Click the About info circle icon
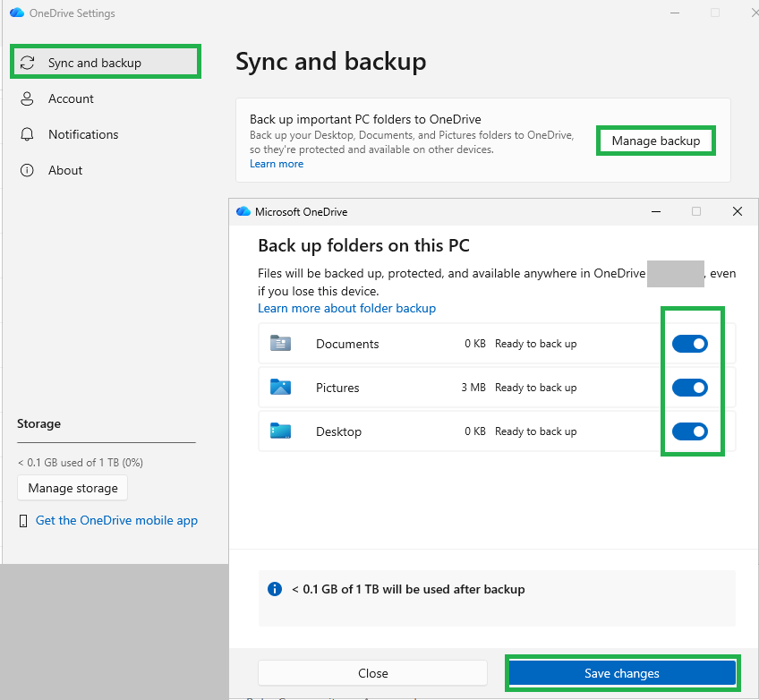Image resolution: width=759 pixels, height=700 pixels. (x=27, y=170)
